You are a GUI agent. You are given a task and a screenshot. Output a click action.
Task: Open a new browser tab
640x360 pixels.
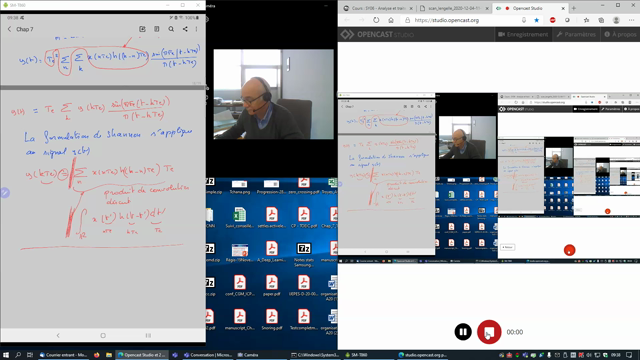(574, 8)
